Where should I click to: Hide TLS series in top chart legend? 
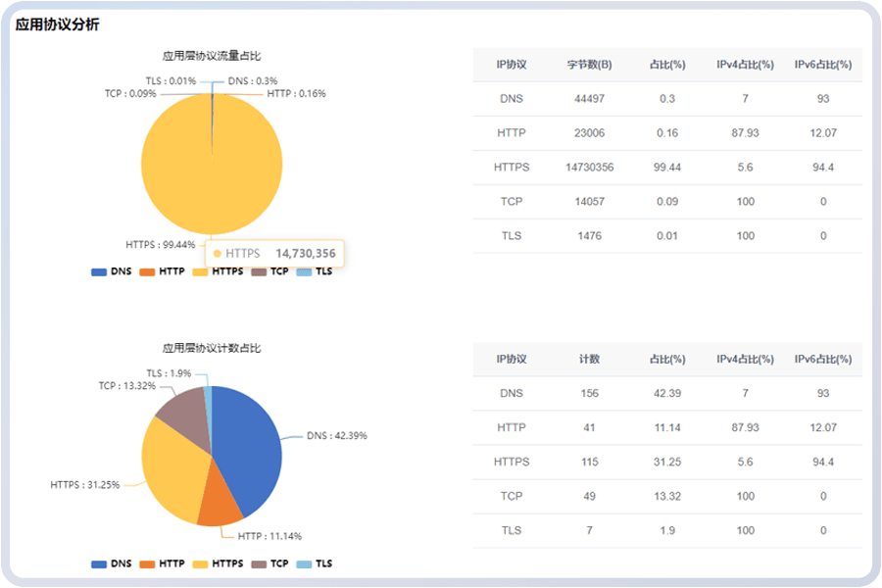(314, 271)
